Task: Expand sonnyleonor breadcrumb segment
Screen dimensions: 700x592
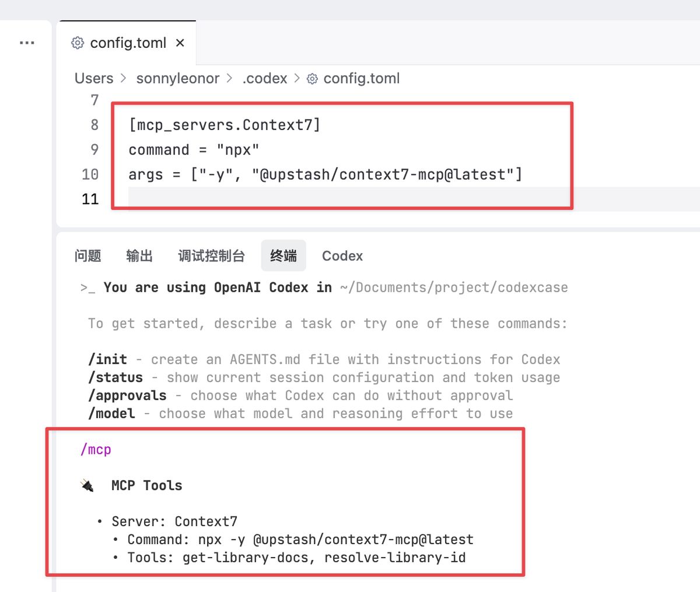Action: click(178, 79)
